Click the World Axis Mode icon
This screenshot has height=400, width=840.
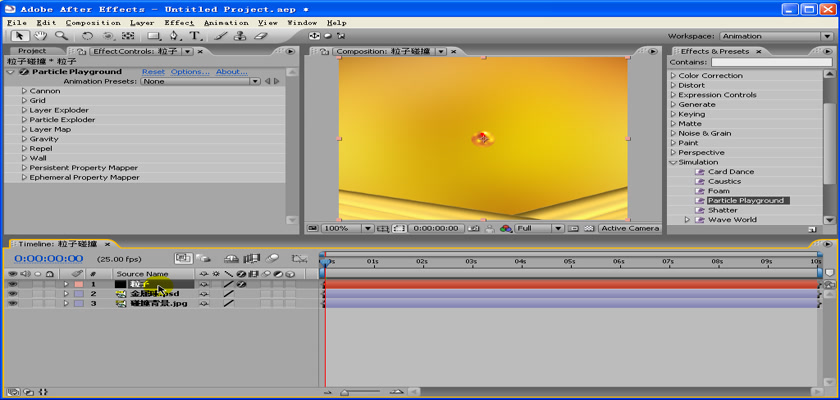[327, 36]
